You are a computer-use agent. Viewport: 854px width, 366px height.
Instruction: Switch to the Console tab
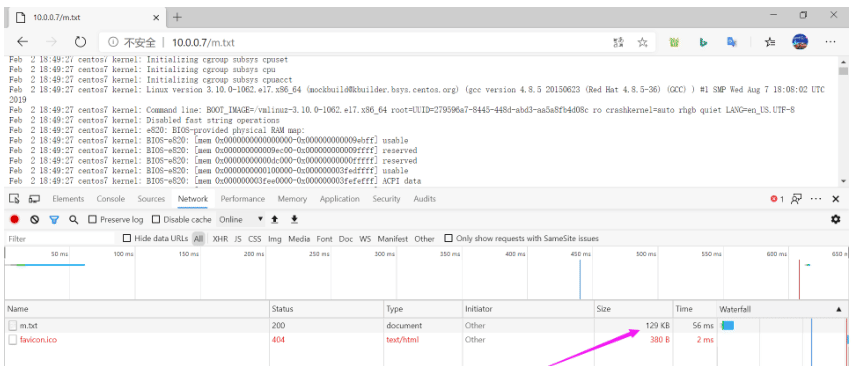(x=111, y=199)
